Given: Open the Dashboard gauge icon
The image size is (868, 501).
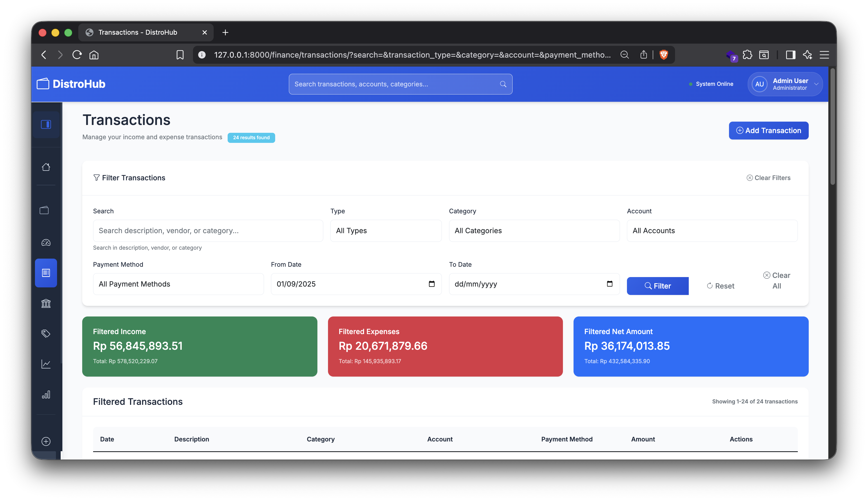Looking at the screenshot, I should click(46, 242).
